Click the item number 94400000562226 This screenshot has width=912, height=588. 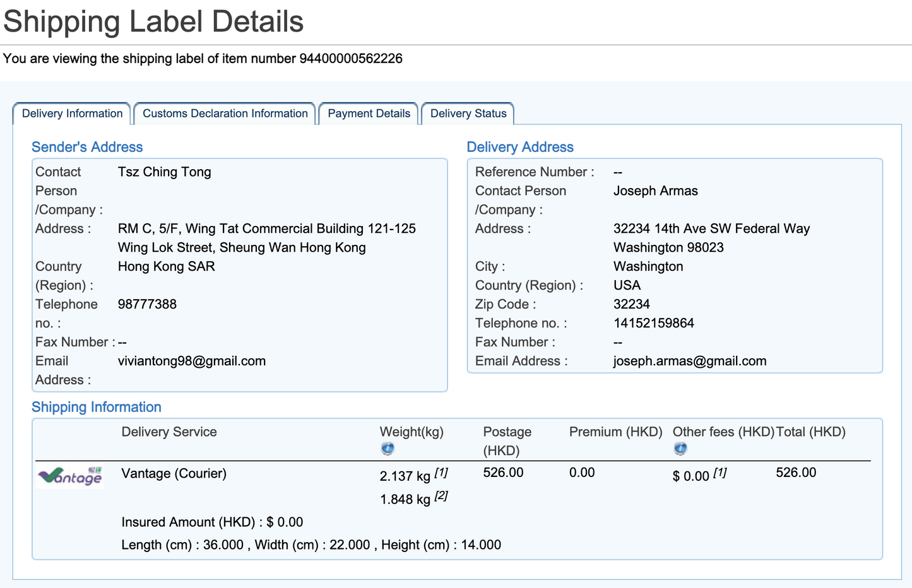pyautogui.click(x=350, y=59)
